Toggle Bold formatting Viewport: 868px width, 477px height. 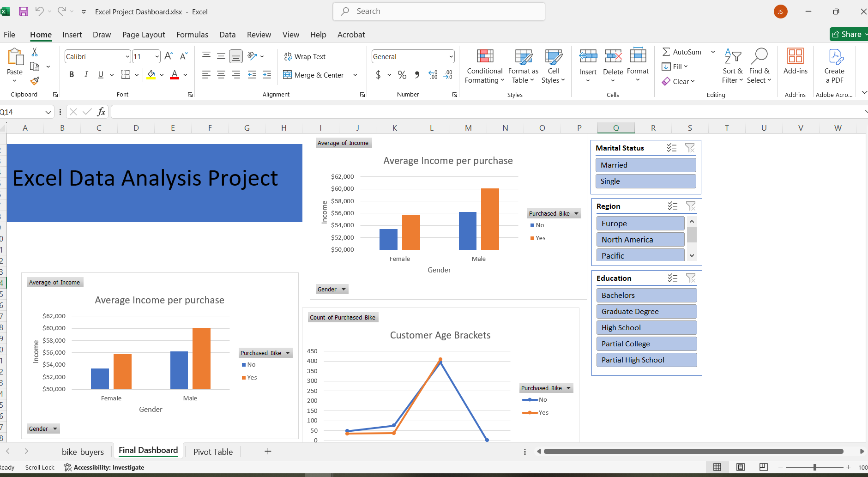click(72, 74)
